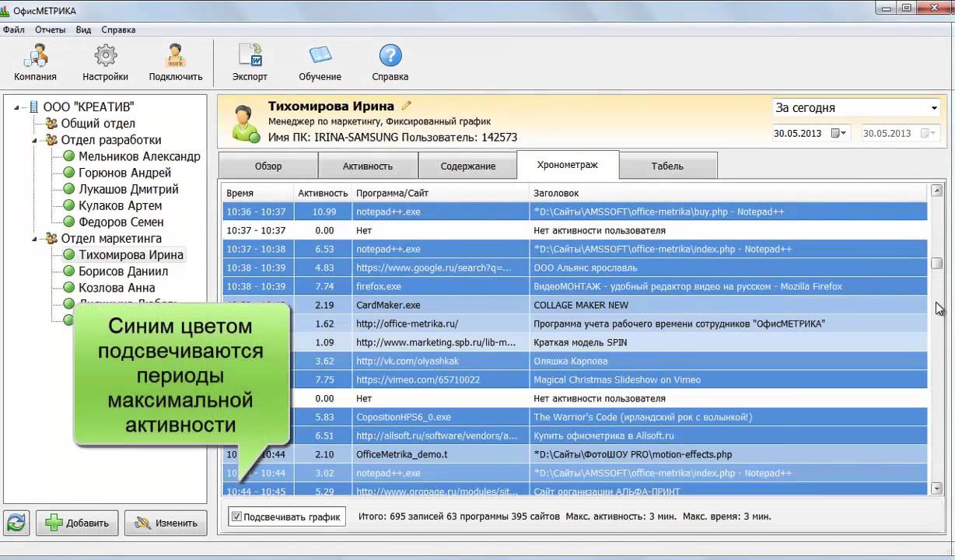Screen dimensions: 955x560
Task: Click pencil edit icon beside Тихомирова Ирина
Action: click(406, 106)
